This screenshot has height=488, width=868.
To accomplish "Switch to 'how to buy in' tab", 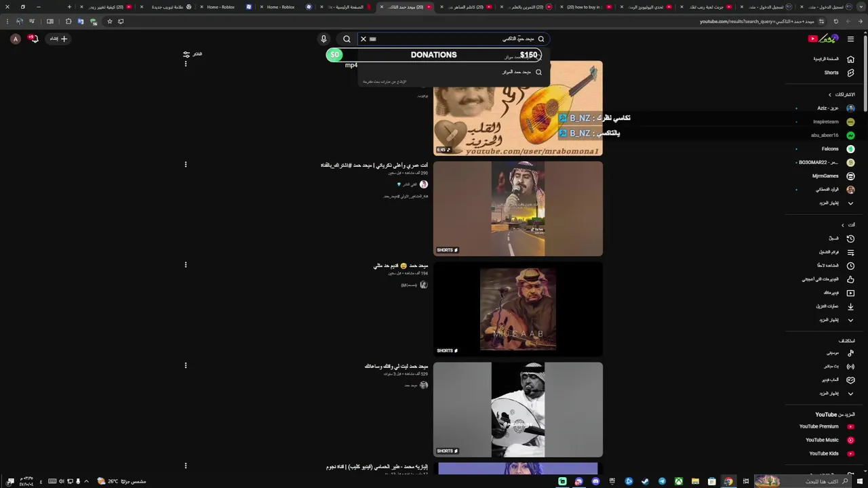I will 587,7.
